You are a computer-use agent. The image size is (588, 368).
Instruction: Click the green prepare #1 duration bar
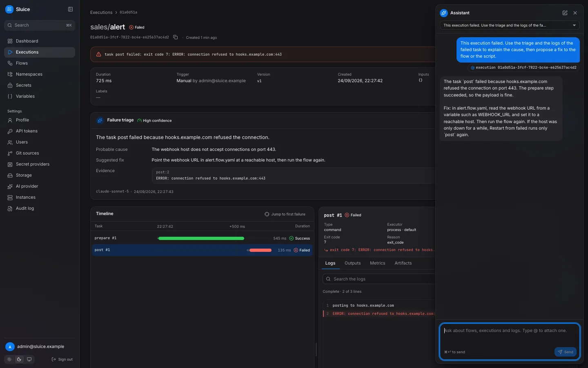[x=201, y=238]
